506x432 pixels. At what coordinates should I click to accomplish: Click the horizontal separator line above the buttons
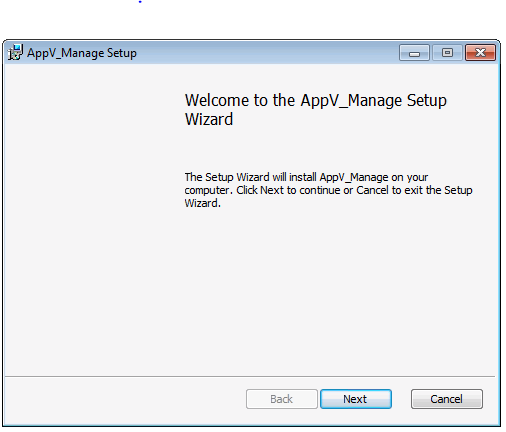pyautogui.click(x=250, y=377)
